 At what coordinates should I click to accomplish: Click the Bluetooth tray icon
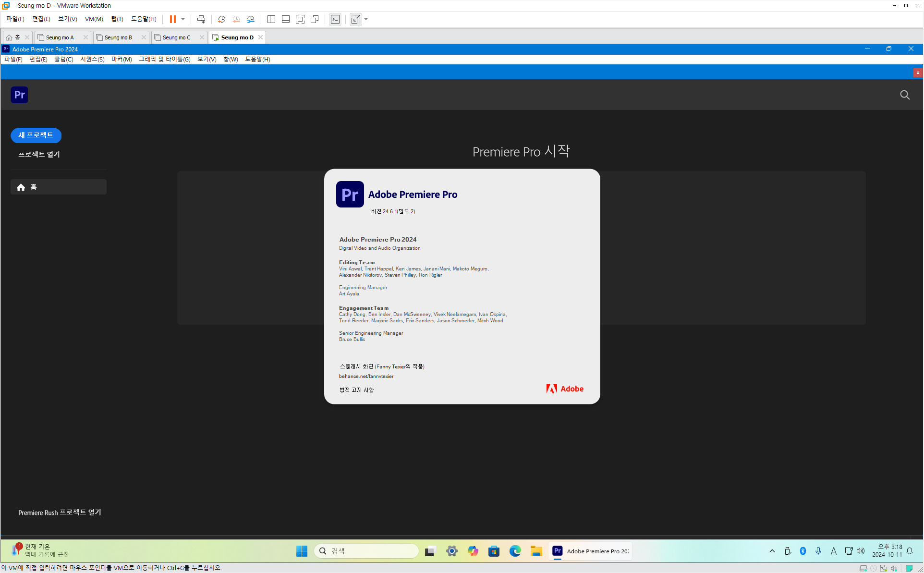click(x=803, y=551)
